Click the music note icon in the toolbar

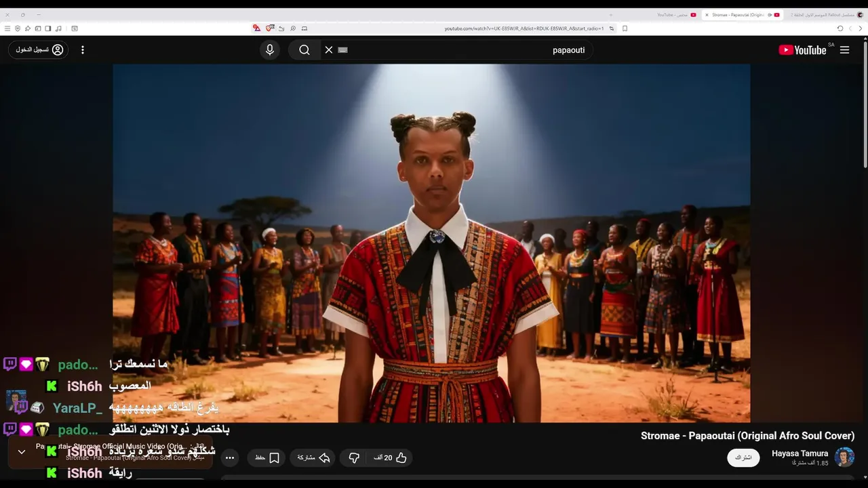[x=58, y=28]
